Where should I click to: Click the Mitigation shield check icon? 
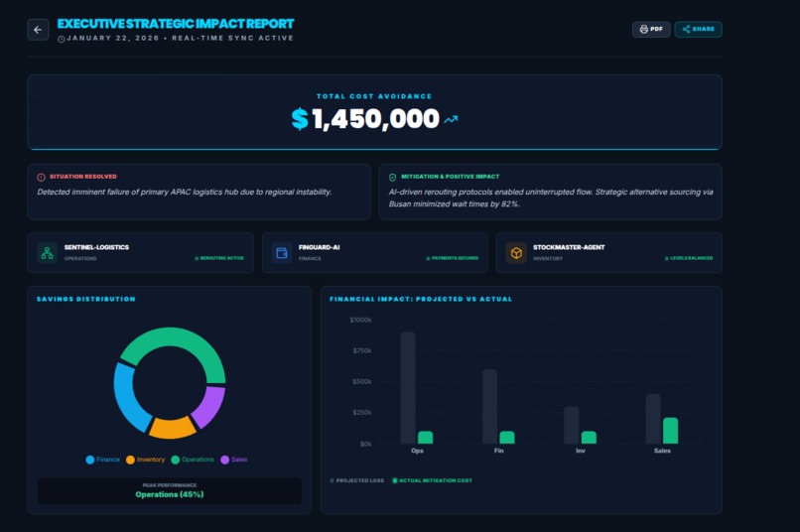click(392, 177)
